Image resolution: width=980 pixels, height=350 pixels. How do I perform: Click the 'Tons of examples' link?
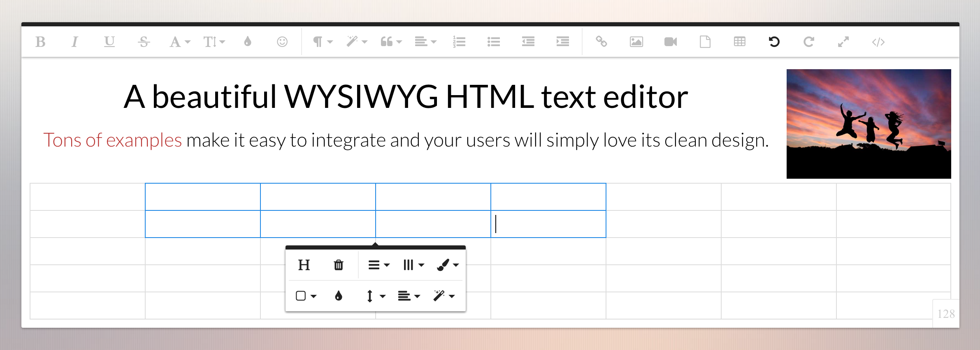[x=112, y=140]
